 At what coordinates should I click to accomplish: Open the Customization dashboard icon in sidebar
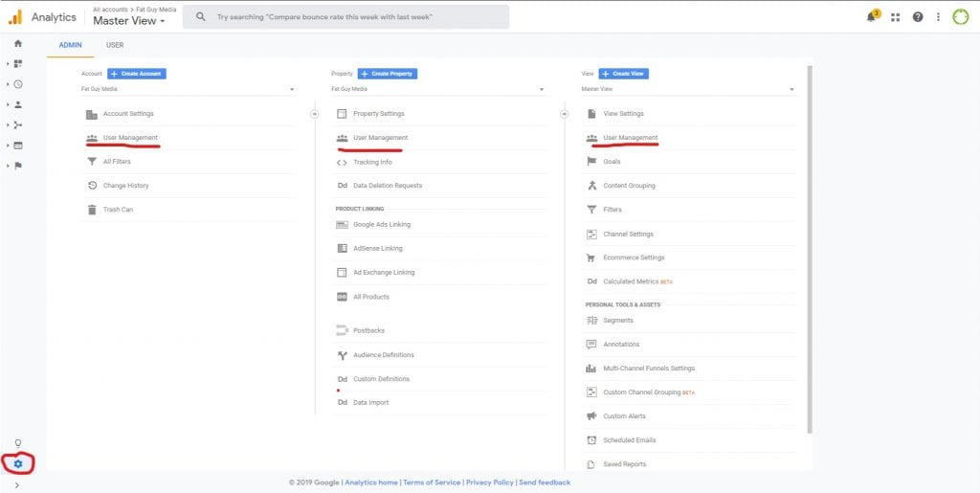coord(17,64)
